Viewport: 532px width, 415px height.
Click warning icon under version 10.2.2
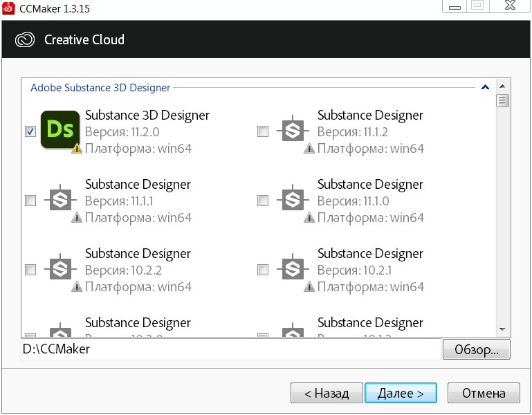(77, 287)
